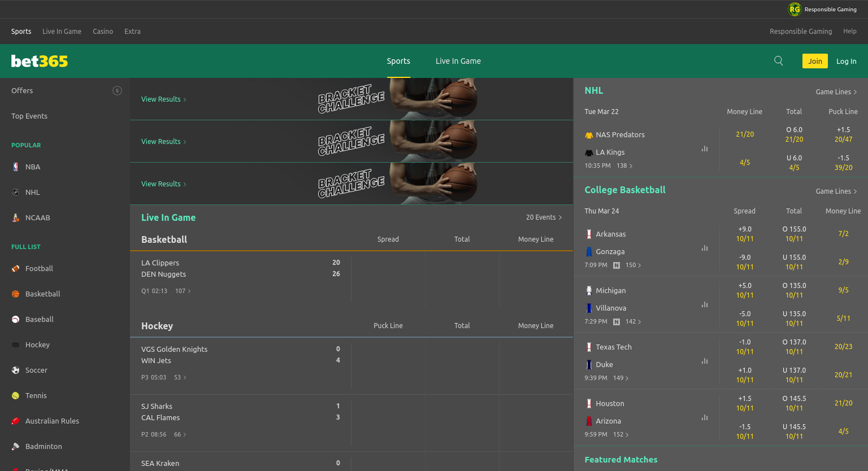This screenshot has height=471, width=868.
Task: Click the Football sport icon
Action: coord(15,268)
